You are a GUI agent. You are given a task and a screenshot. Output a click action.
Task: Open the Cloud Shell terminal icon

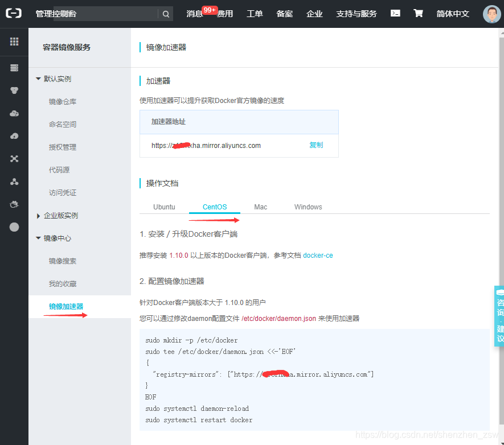point(395,13)
